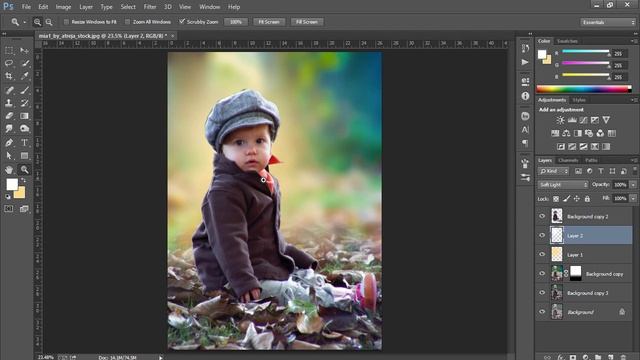640x360 pixels.
Task: Open the Essentials workspace dropdown
Action: [608, 22]
